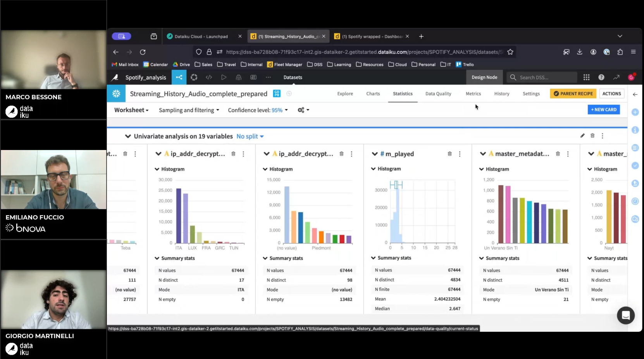Collapse the m_played card chevron

pos(375,154)
